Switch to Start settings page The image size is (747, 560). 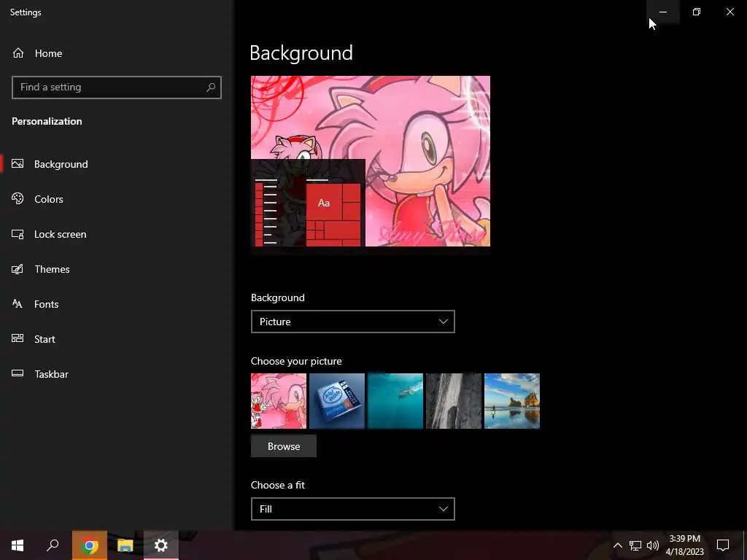coord(44,339)
